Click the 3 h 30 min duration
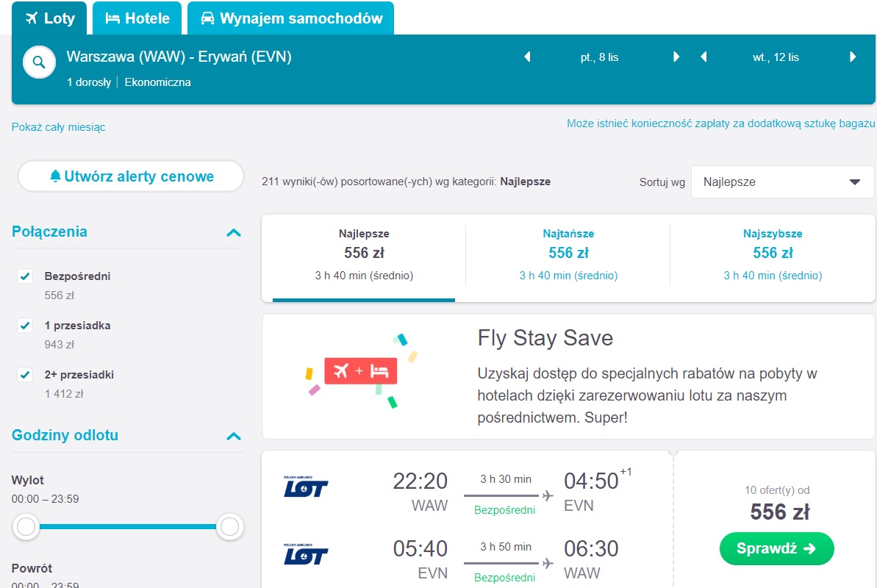The width and height of the screenshot is (877, 588). click(506, 479)
